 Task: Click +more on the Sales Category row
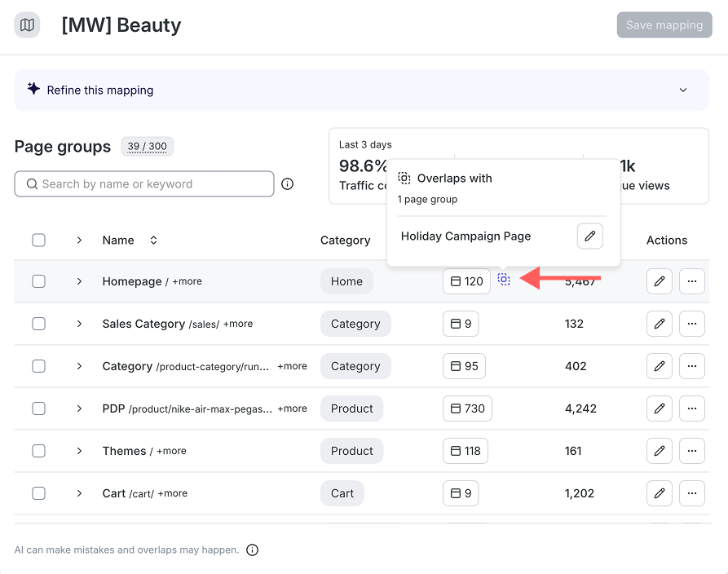(x=238, y=323)
